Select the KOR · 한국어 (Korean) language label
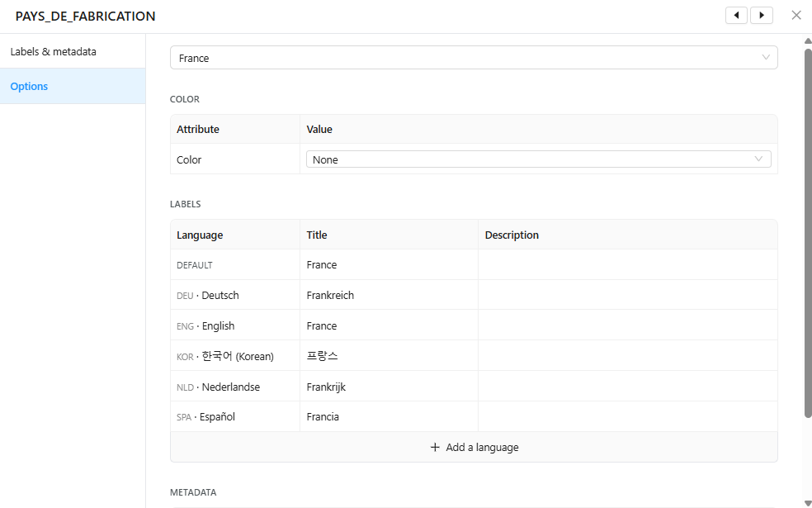 225,356
